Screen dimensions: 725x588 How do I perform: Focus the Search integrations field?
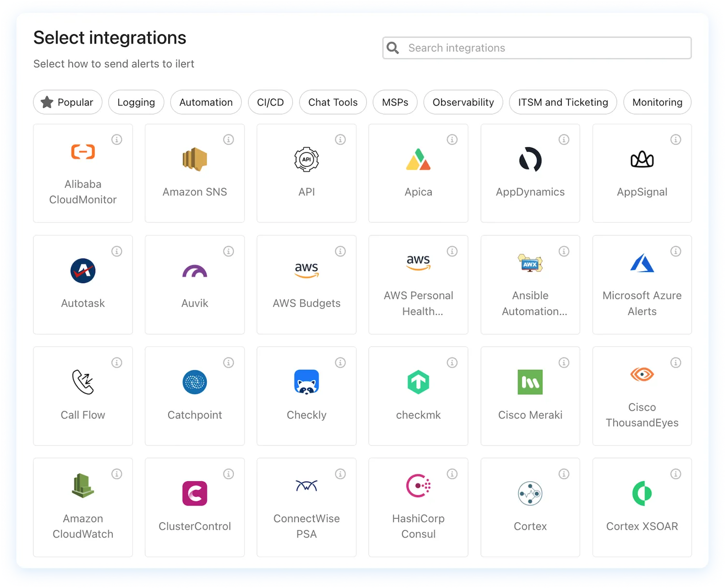[x=537, y=48]
